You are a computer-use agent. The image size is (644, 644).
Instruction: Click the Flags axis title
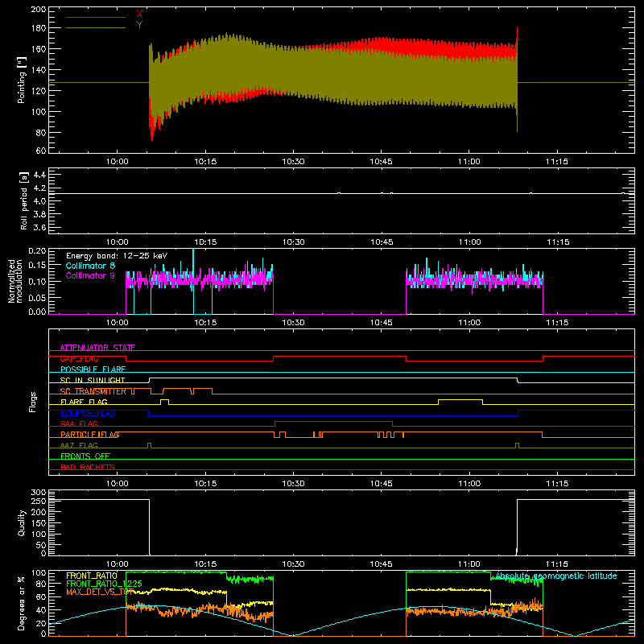[33, 402]
